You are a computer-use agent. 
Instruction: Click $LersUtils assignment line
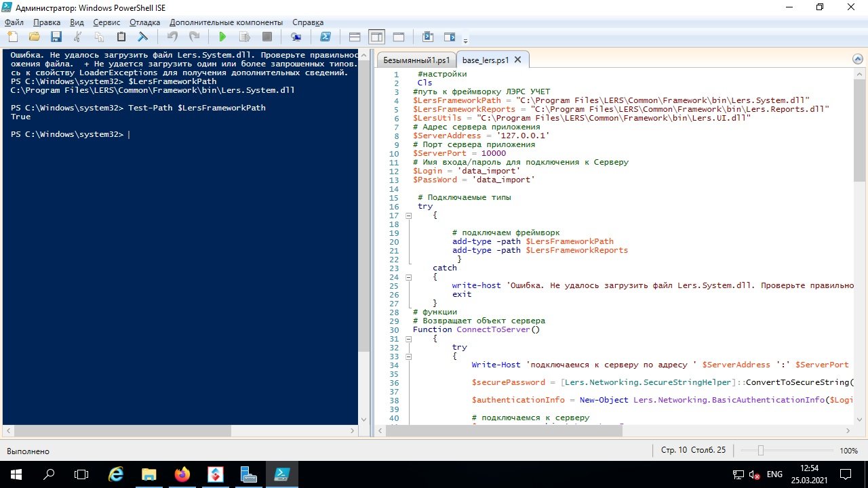tap(582, 118)
